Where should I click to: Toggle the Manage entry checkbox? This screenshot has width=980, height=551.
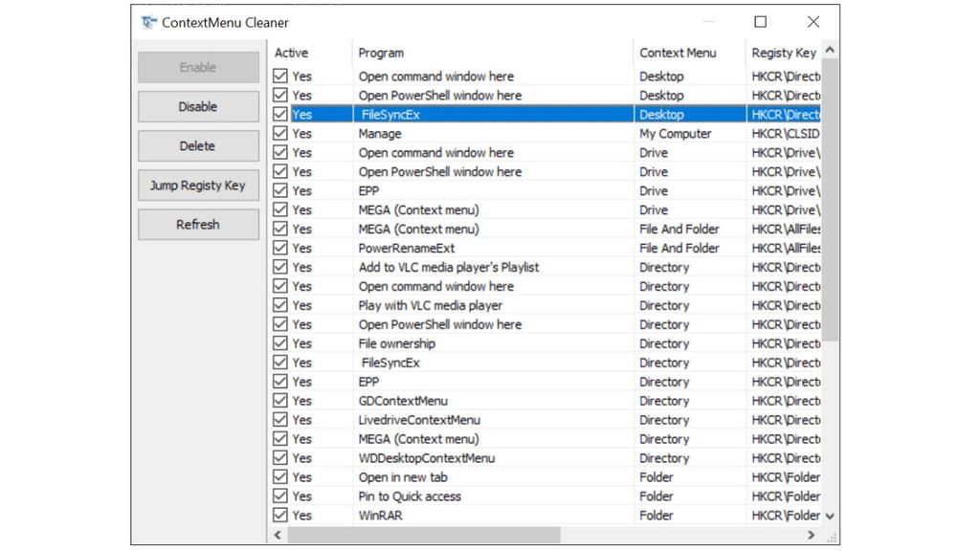pyautogui.click(x=278, y=133)
